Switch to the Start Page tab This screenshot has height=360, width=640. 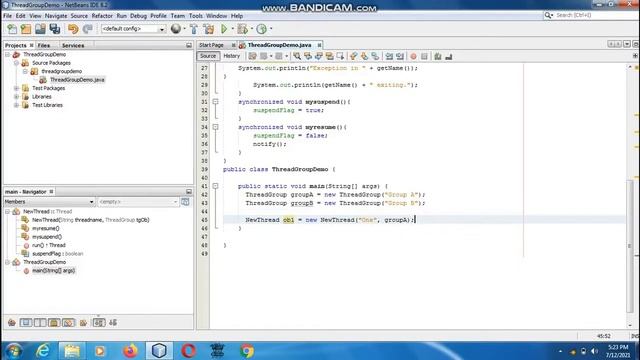pos(211,45)
